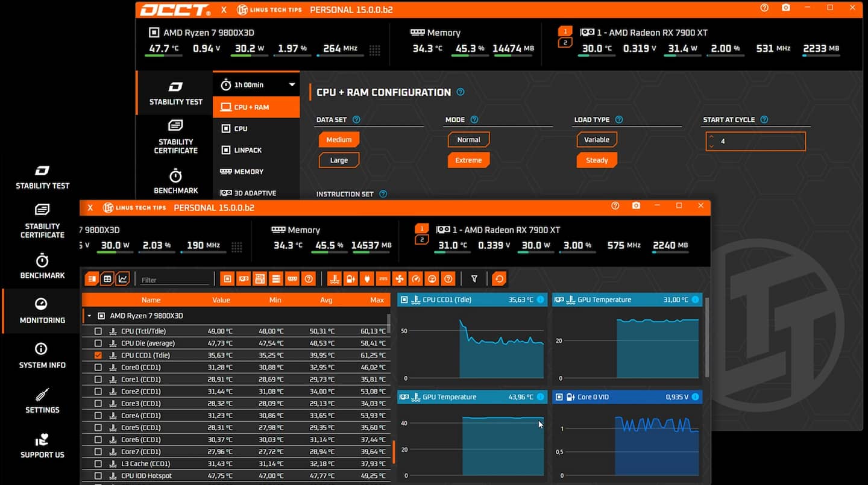
Task: Select the LINPACK test tab
Action: (247, 150)
